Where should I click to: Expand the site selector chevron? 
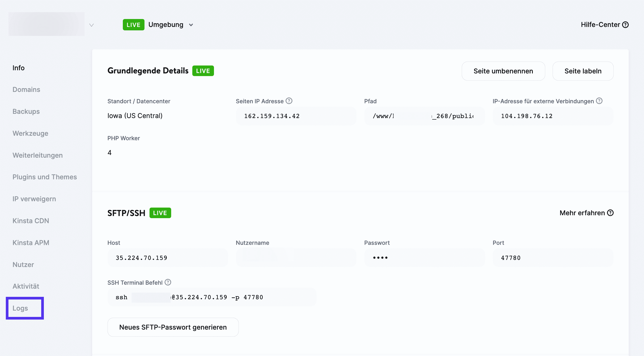click(x=91, y=25)
